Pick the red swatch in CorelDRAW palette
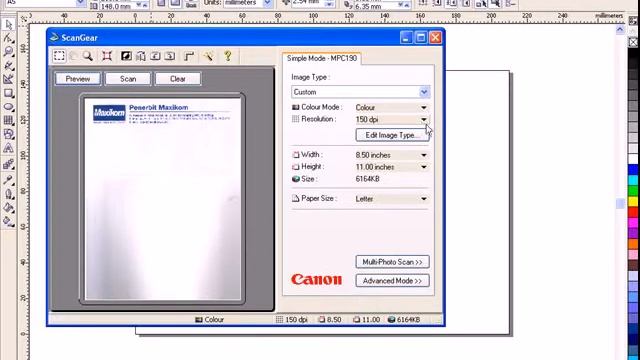 click(633, 212)
